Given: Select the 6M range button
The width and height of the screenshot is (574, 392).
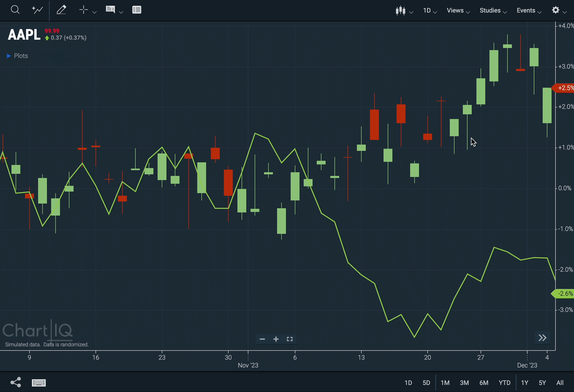Looking at the screenshot, I should 484,383.
